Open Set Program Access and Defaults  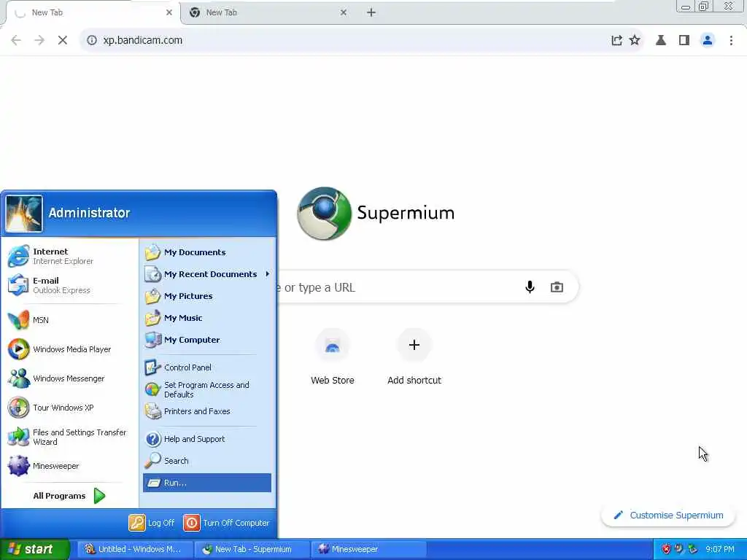(206, 389)
